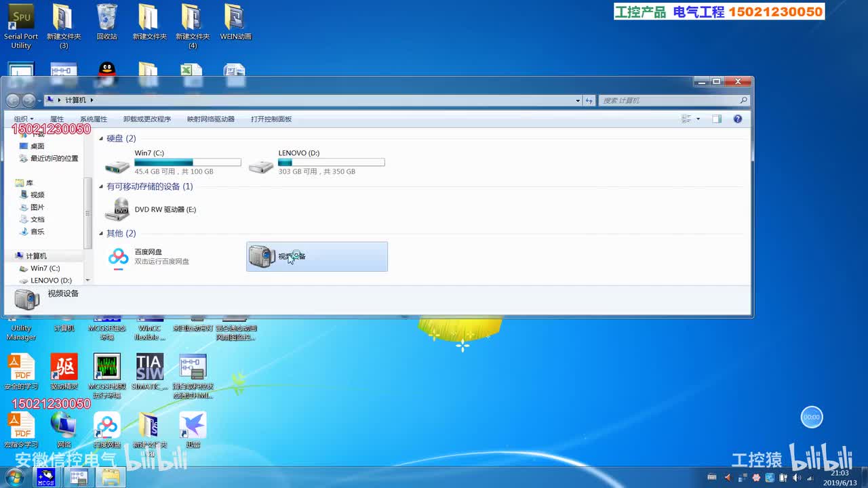Click the Explorer forward arrow button
This screenshot has width=868, height=488.
[28, 100]
